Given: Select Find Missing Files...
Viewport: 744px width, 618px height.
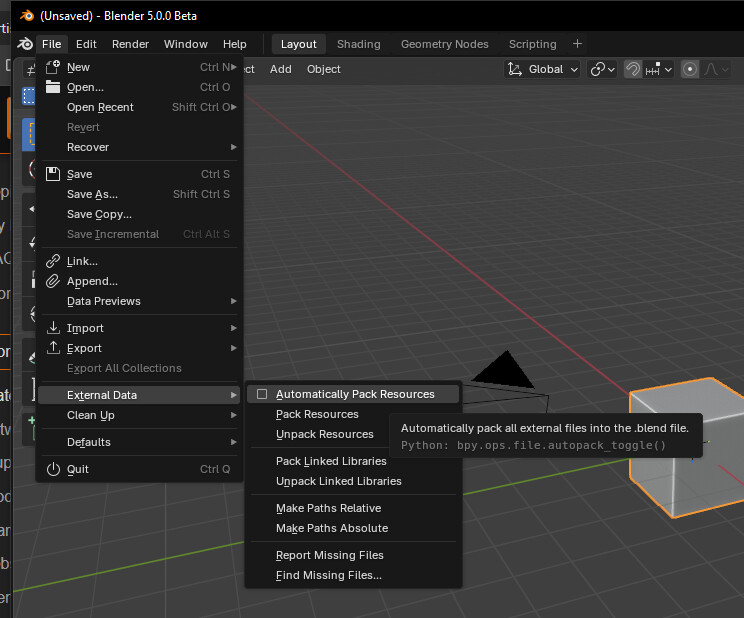Looking at the screenshot, I should click(353, 575).
